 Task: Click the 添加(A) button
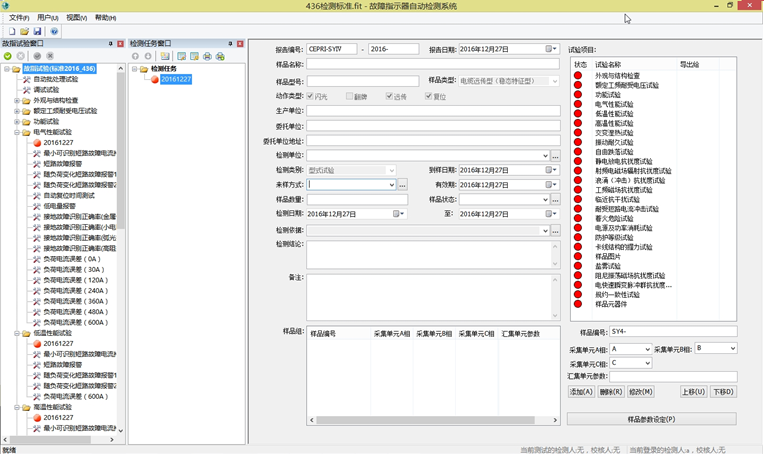pos(581,392)
